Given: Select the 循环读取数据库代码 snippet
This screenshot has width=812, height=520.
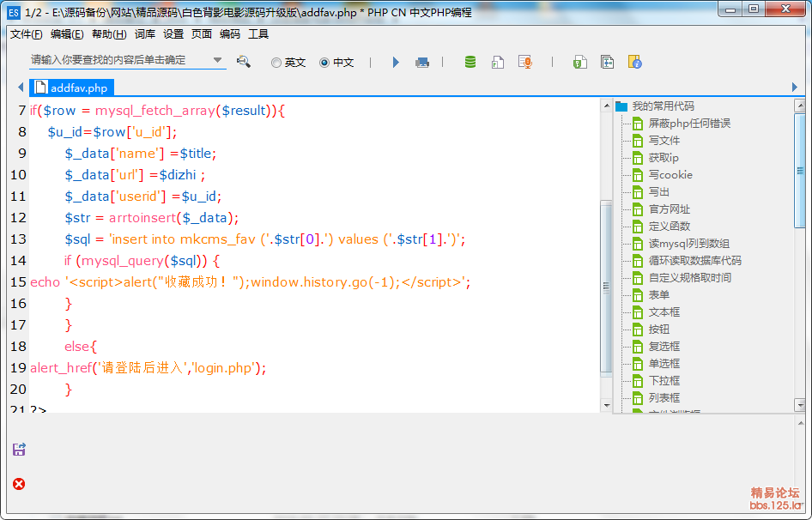Looking at the screenshot, I should coord(695,261).
